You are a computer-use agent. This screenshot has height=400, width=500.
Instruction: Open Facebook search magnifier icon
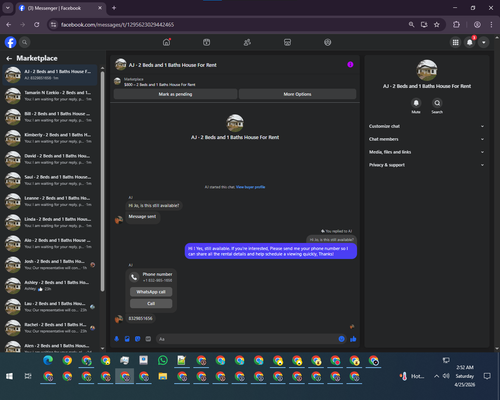click(x=24, y=42)
